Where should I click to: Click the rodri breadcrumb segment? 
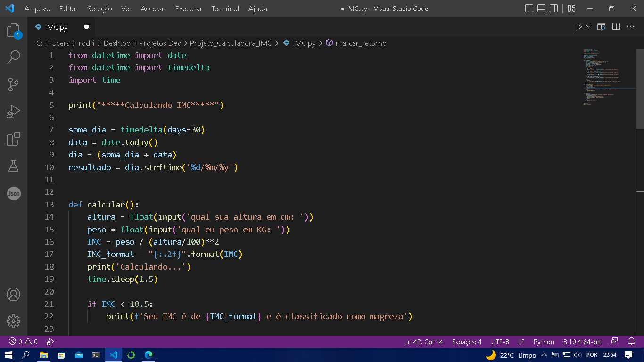(86, 43)
